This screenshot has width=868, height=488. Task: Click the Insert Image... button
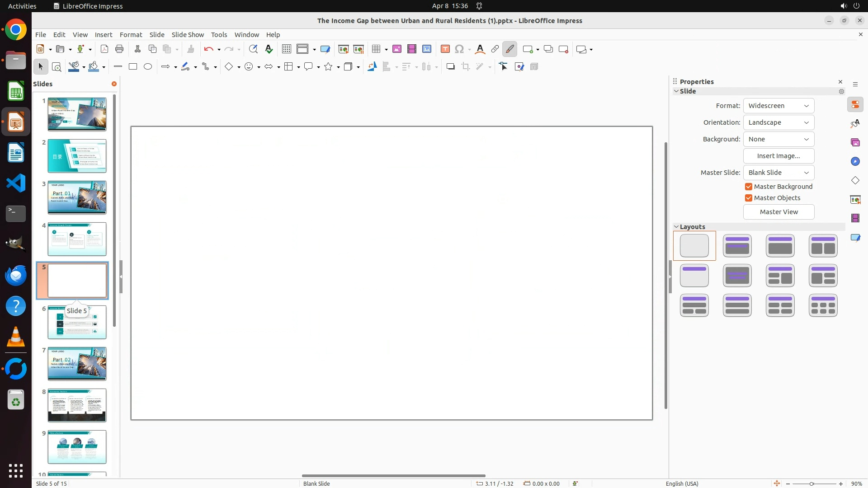pos(778,156)
